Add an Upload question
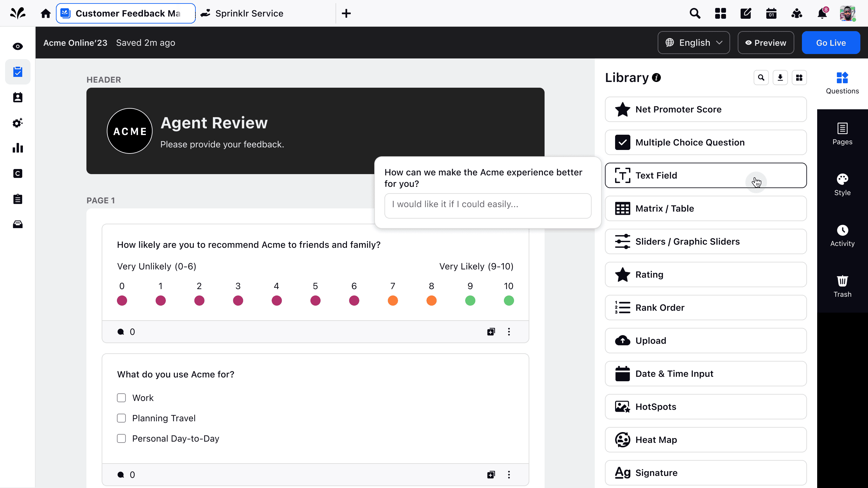The height and width of the screenshot is (488, 868). pyautogui.click(x=706, y=340)
